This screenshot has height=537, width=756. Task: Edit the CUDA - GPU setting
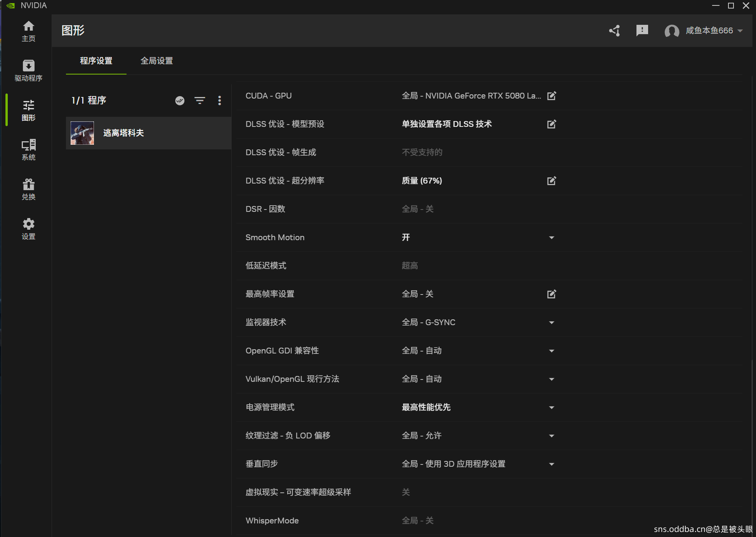click(551, 96)
